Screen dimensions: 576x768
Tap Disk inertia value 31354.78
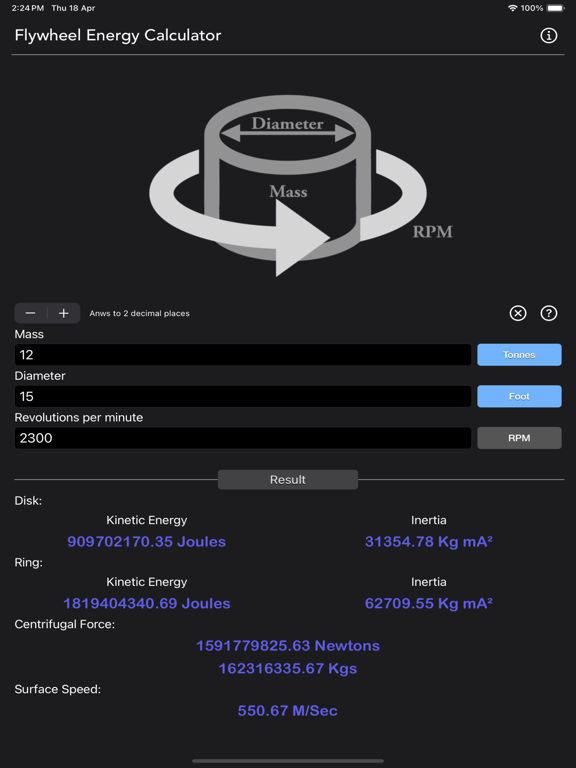[x=429, y=542]
